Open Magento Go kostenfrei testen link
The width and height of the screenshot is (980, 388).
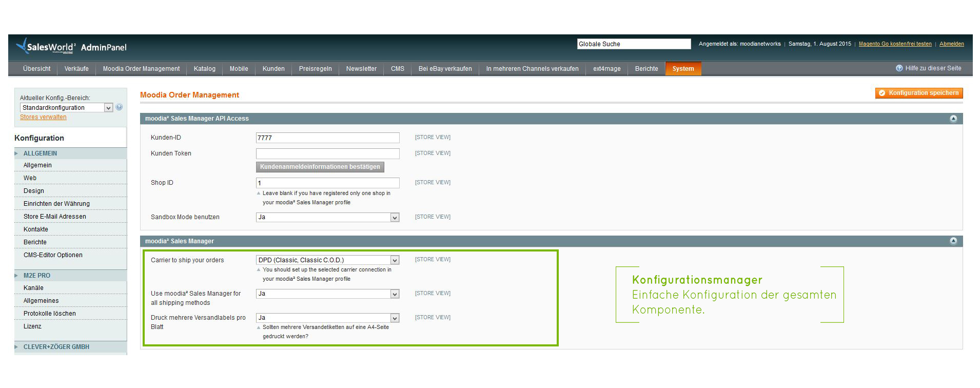tap(895, 44)
